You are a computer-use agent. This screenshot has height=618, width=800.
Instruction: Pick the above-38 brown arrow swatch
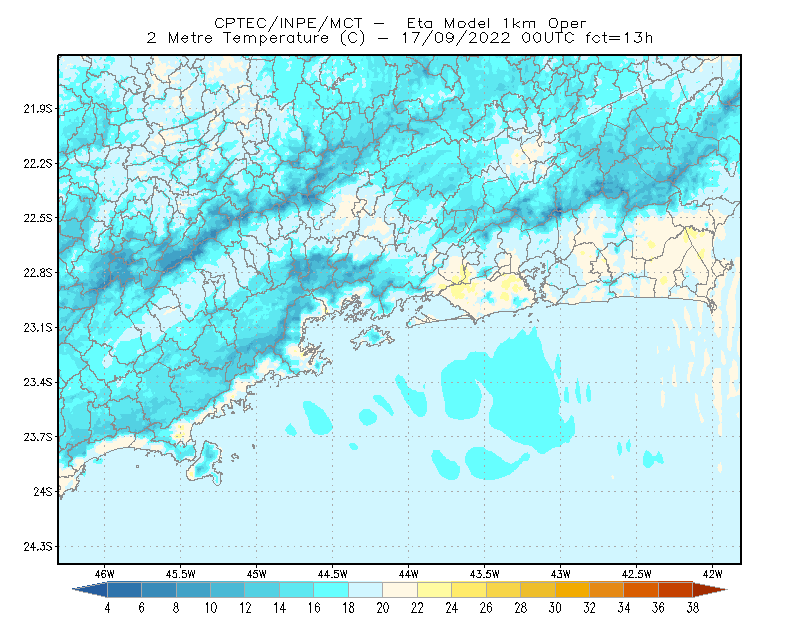point(710,590)
